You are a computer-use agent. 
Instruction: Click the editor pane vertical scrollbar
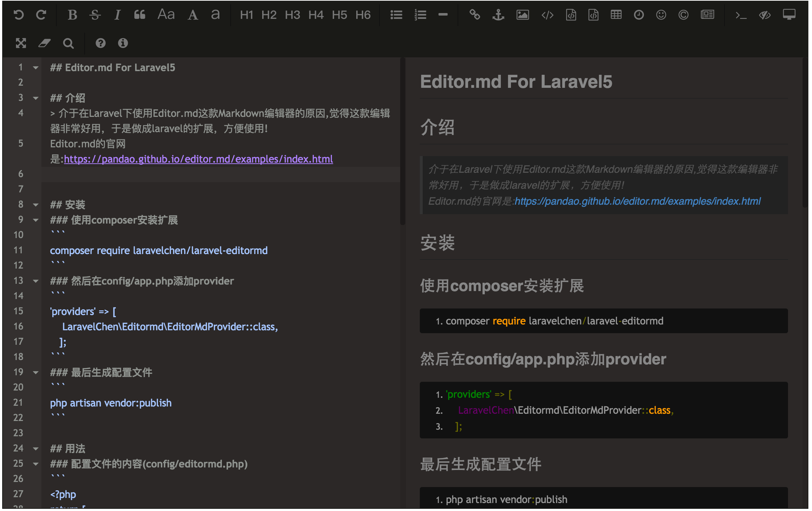coord(402,142)
